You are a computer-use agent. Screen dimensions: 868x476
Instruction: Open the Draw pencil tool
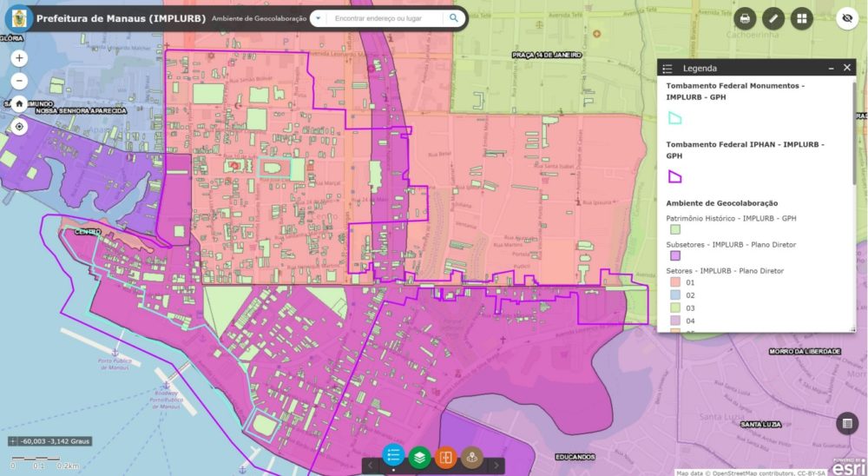[773, 18]
